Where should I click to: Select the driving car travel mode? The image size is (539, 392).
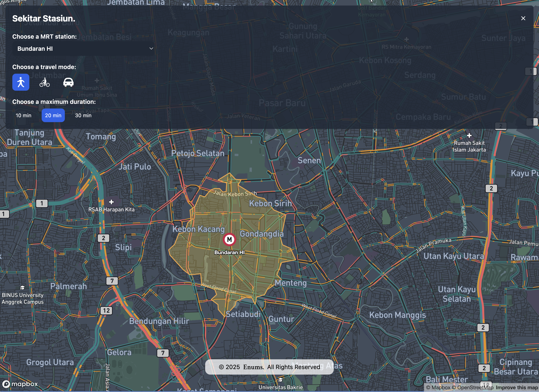(x=68, y=82)
